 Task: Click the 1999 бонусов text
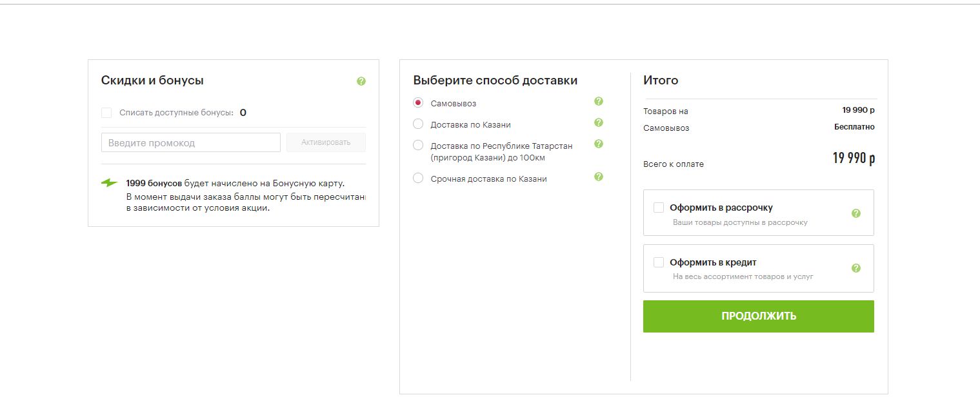(x=154, y=183)
